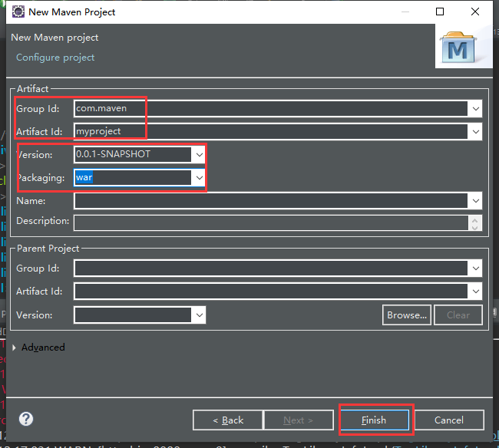
Task: Close the New Maven Project dialog
Action: (474, 12)
